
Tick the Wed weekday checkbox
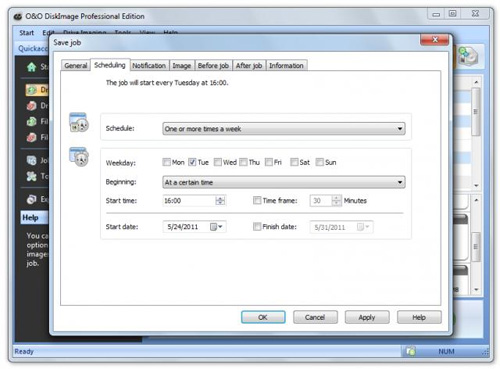pyautogui.click(x=217, y=162)
